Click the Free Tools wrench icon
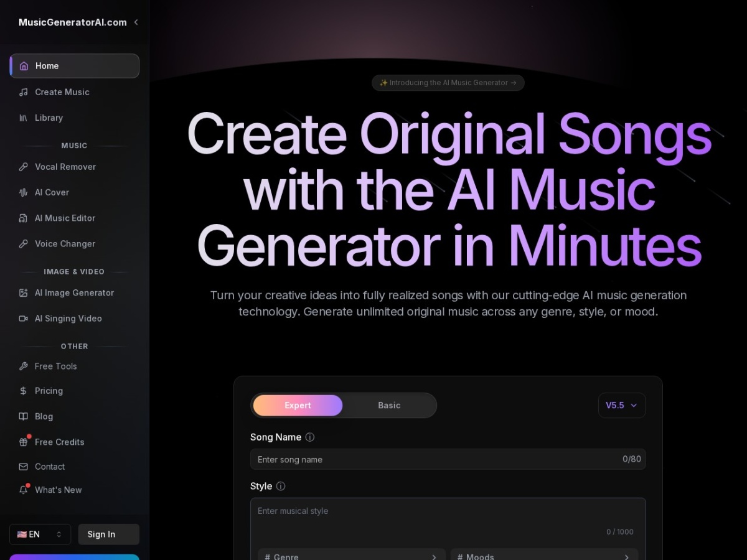747x560 pixels. [24, 366]
